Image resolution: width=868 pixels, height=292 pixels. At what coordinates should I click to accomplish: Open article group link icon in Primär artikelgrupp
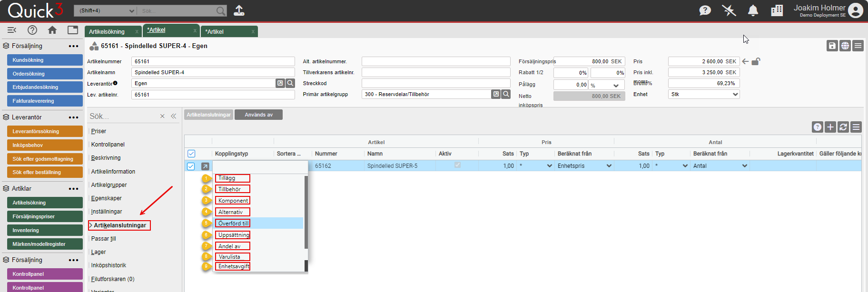click(x=496, y=94)
